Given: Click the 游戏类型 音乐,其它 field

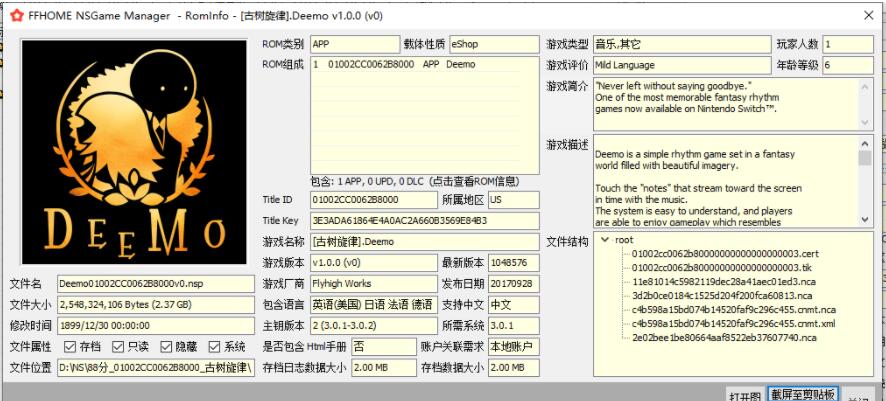Looking at the screenshot, I should 682,44.
